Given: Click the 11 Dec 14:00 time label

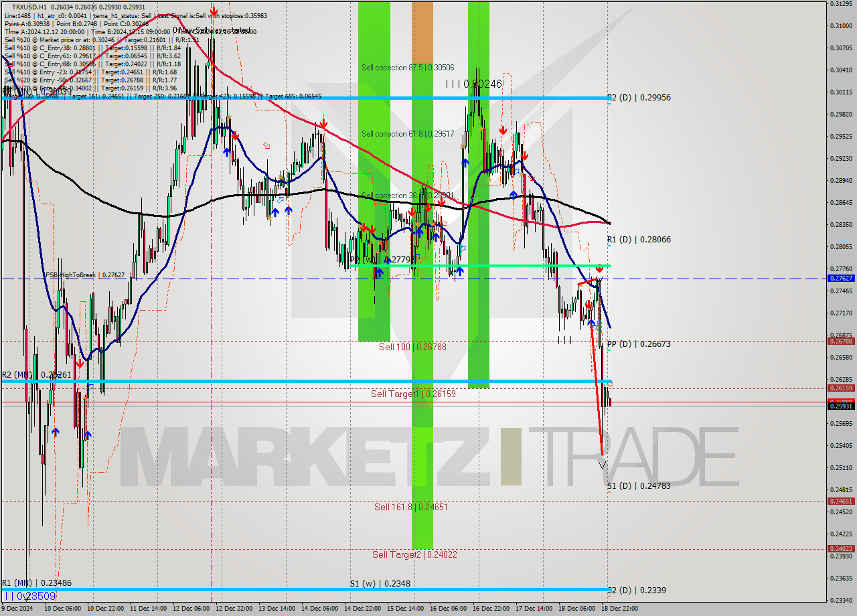Looking at the screenshot, I should [x=148, y=609].
